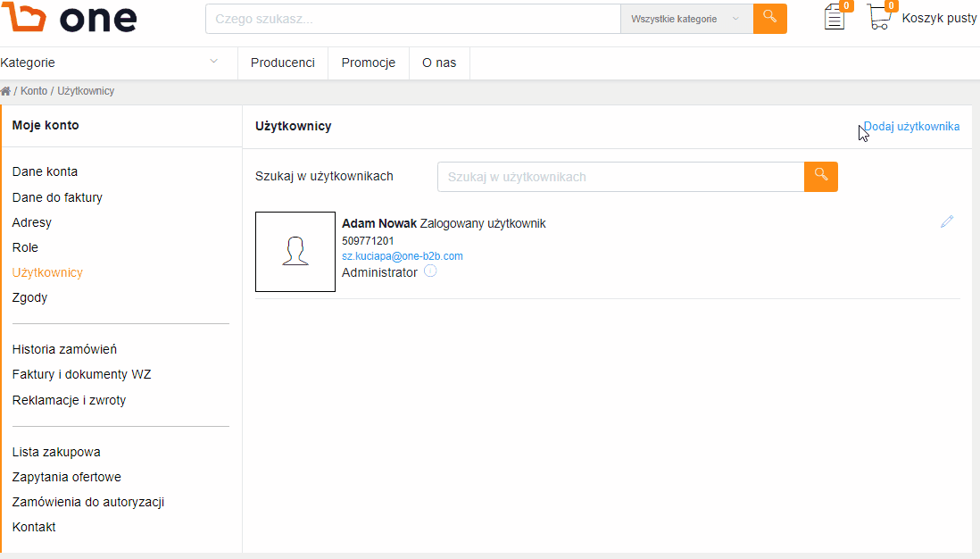
Task: Click the Konto breadcrumb link
Action: (x=34, y=91)
